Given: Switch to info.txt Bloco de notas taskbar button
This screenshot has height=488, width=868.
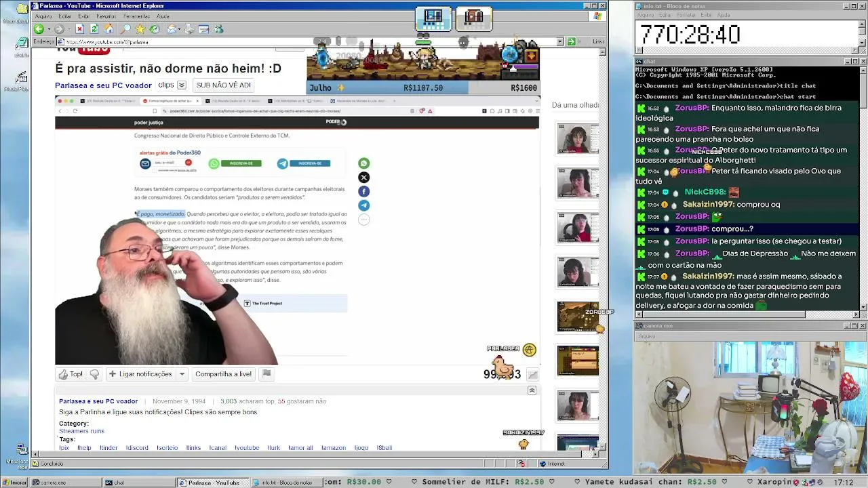Looking at the screenshot, I should coord(287,483).
